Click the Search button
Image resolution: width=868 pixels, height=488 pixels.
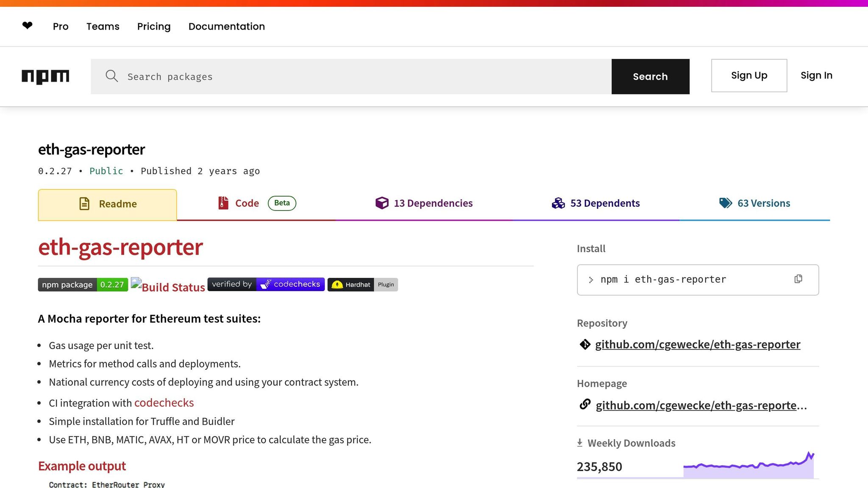pyautogui.click(x=651, y=77)
